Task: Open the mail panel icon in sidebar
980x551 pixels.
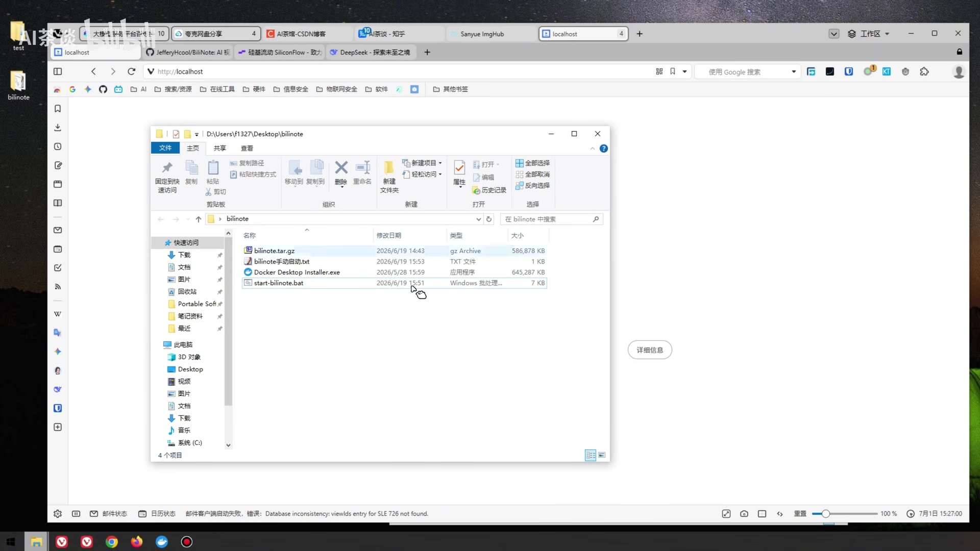Action: click(58, 230)
